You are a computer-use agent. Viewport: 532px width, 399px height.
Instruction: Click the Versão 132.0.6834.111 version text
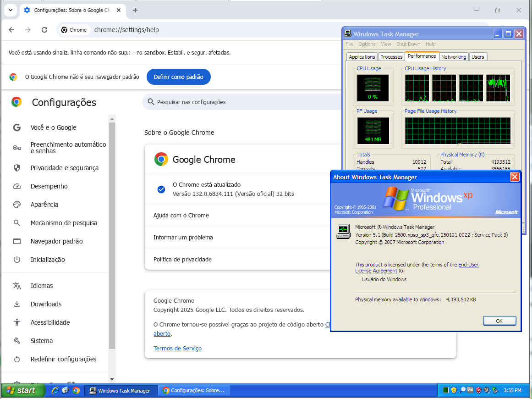click(233, 194)
